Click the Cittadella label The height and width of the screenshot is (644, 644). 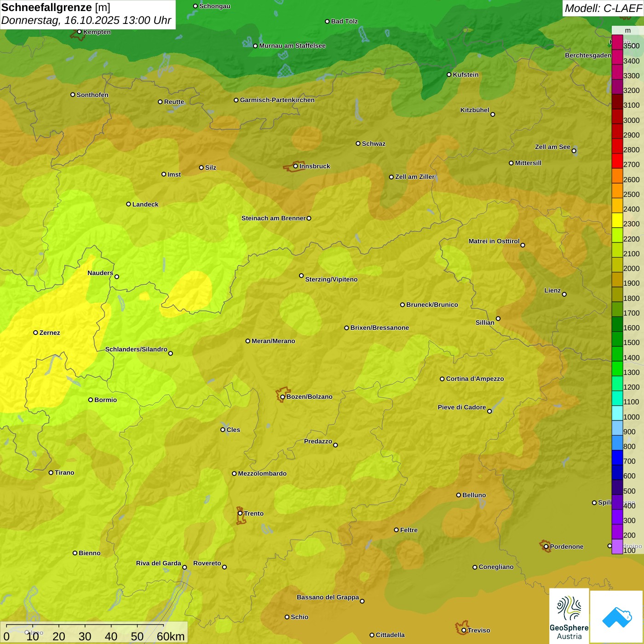tap(390, 635)
